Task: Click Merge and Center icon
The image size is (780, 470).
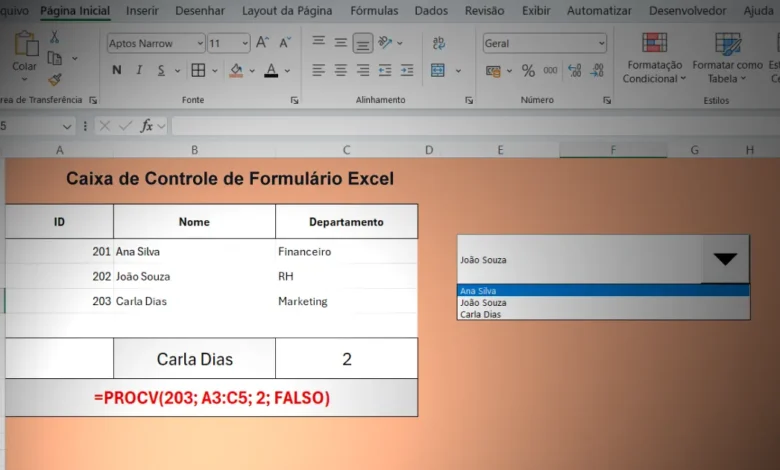Action: (438, 71)
